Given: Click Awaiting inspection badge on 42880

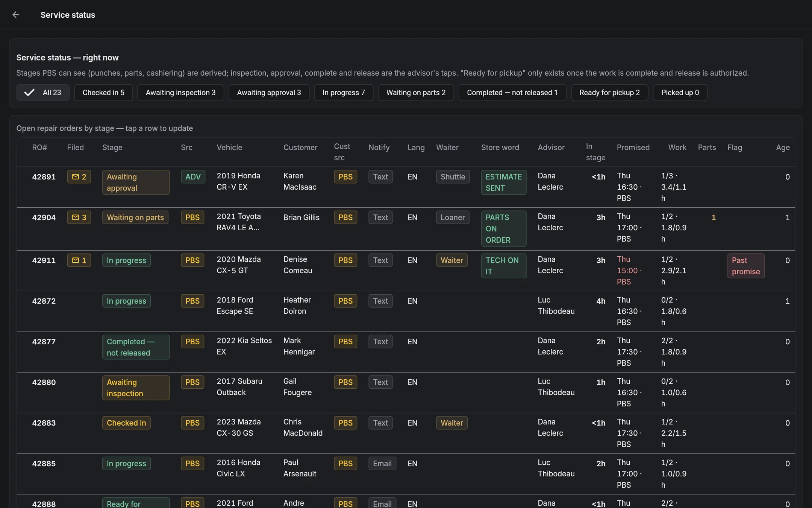Looking at the screenshot, I should click(136, 388).
